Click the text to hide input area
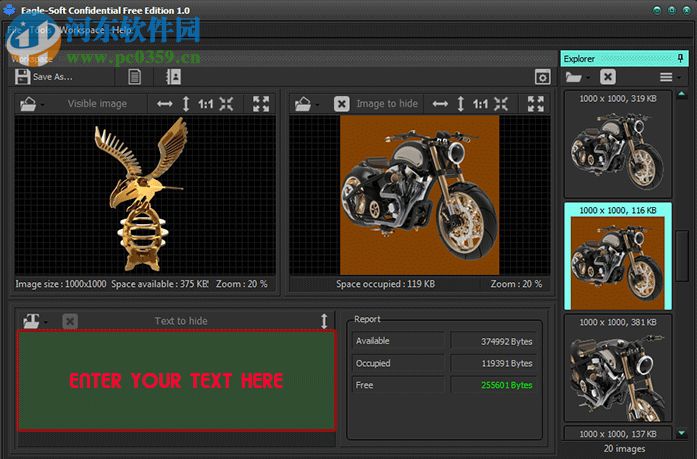Screen dimensions: 697x459 tap(176, 380)
